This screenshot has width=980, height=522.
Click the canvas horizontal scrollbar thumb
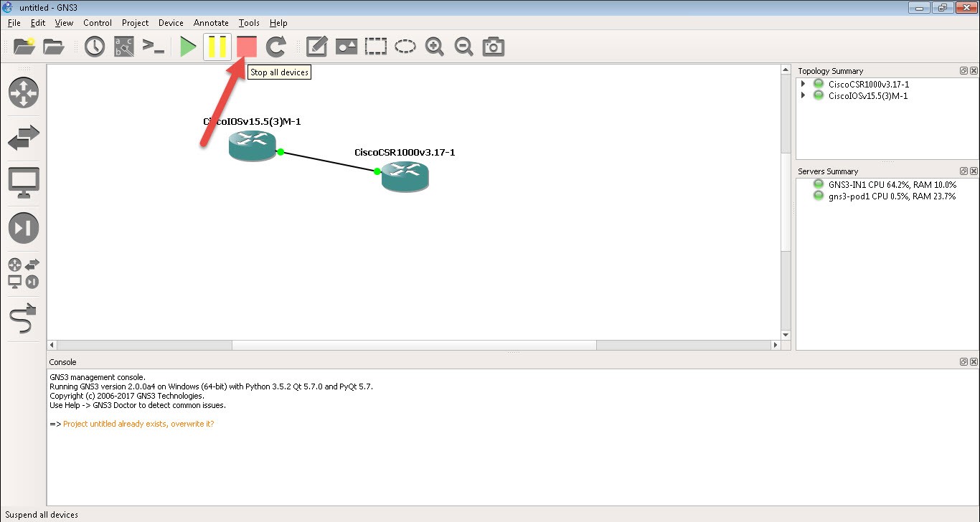(414, 345)
